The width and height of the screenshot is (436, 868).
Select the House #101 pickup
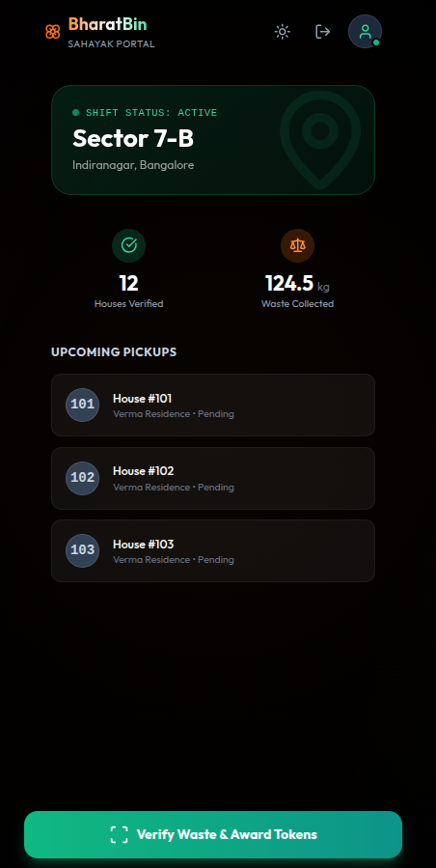[x=213, y=406]
